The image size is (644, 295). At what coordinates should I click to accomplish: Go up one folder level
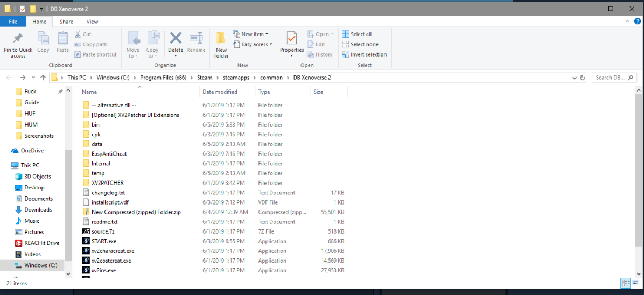point(43,77)
